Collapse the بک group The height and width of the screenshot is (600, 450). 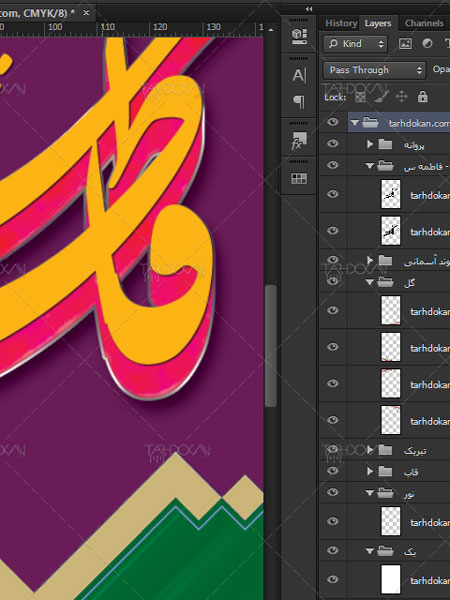click(x=370, y=551)
